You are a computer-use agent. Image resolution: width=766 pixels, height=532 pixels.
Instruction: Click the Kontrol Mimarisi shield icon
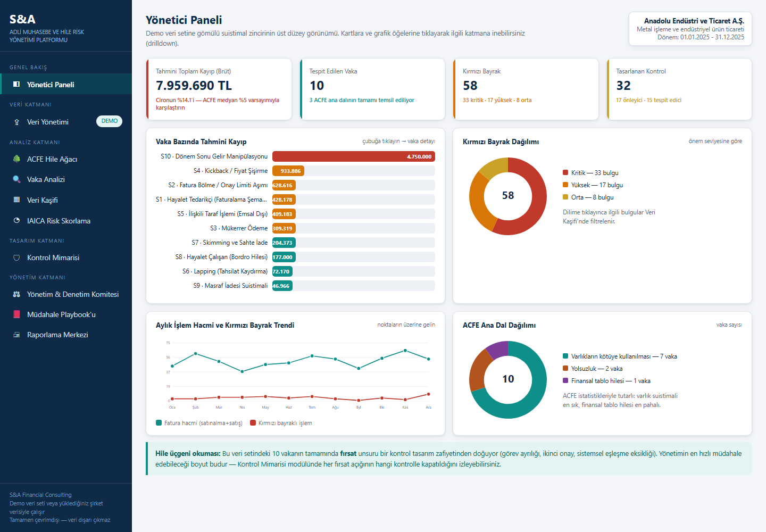[16, 257]
